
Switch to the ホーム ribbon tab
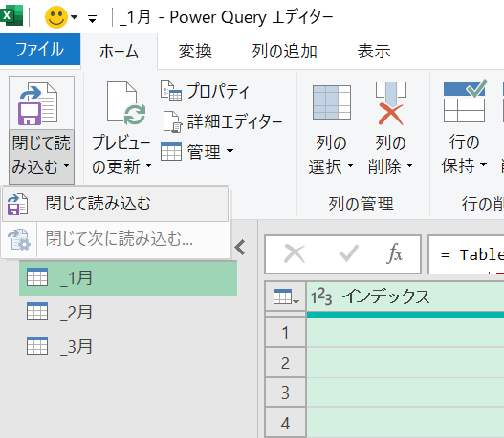click(119, 52)
